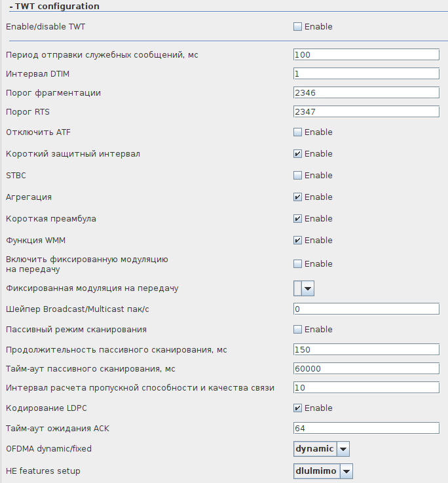Screen dimensions: 448x483
Task: Enable fixed modulation on transmit checkbox
Action: pos(298,264)
